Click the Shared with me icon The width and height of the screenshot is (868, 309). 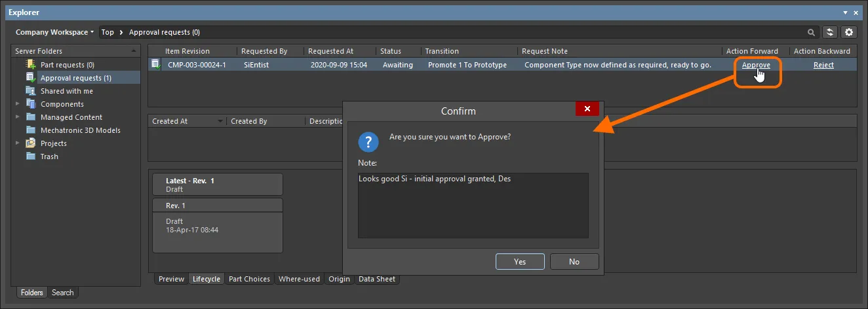point(31,90)
